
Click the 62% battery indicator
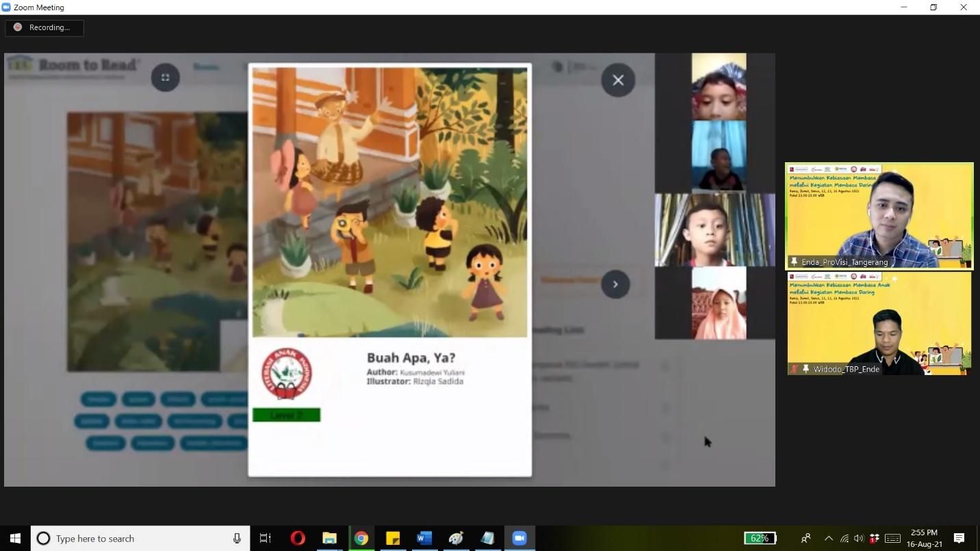760,539
